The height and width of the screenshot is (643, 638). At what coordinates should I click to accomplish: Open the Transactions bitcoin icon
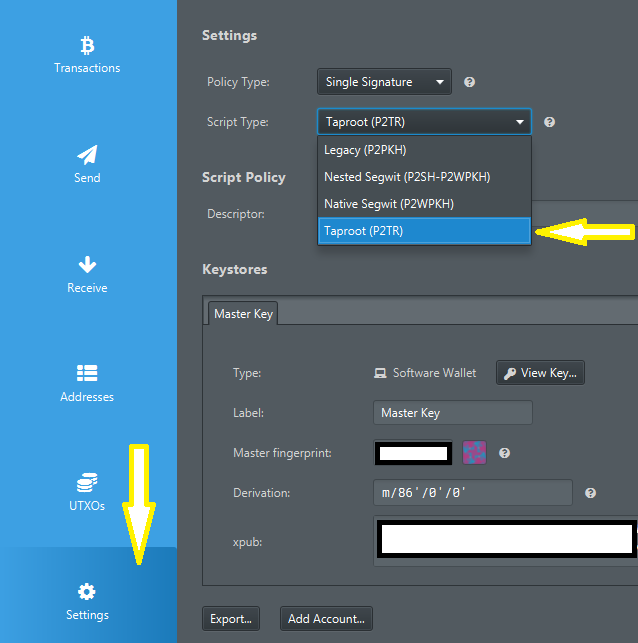[87, 46]
